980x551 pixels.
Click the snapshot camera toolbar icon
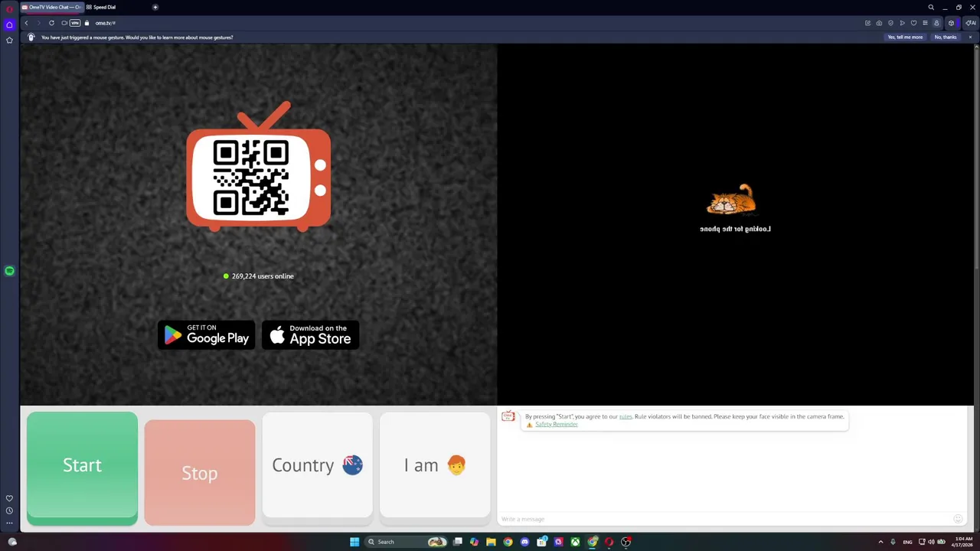pos(879,23)
